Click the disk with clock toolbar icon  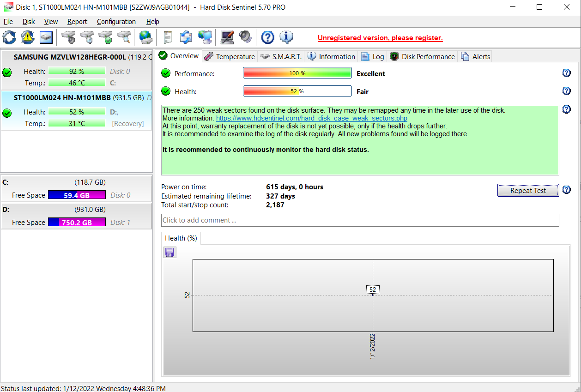click(x=87, y=37)
